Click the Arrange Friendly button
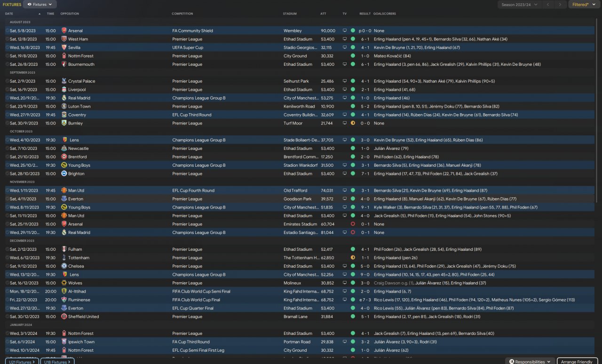The width and height of the screenshot is (602, 364). (577, 362)
